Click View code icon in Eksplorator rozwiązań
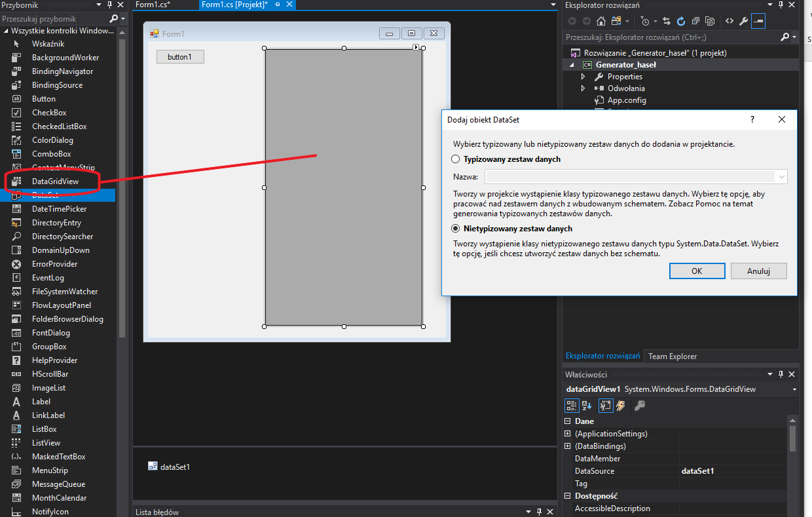The width and height of the screenshot is (812, 517). coord(729,21)
